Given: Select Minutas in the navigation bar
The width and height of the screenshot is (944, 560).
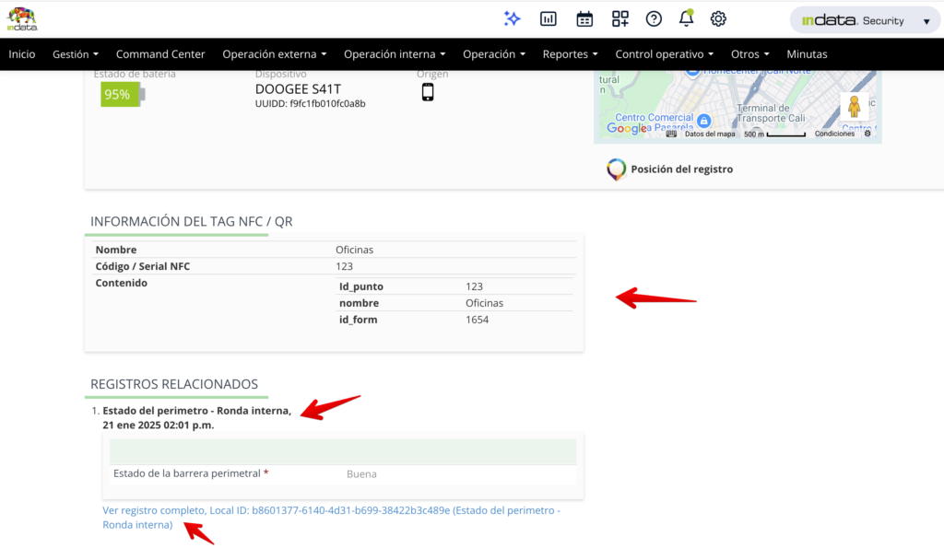Looking at the screenshot, I should pyautogui.click(x=807, y=54).
